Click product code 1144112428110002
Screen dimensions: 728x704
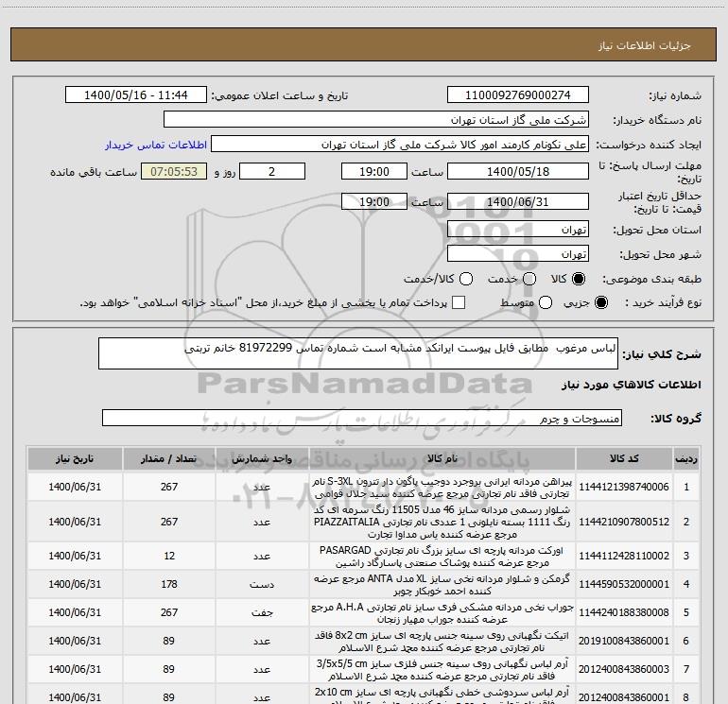[624, 556]
